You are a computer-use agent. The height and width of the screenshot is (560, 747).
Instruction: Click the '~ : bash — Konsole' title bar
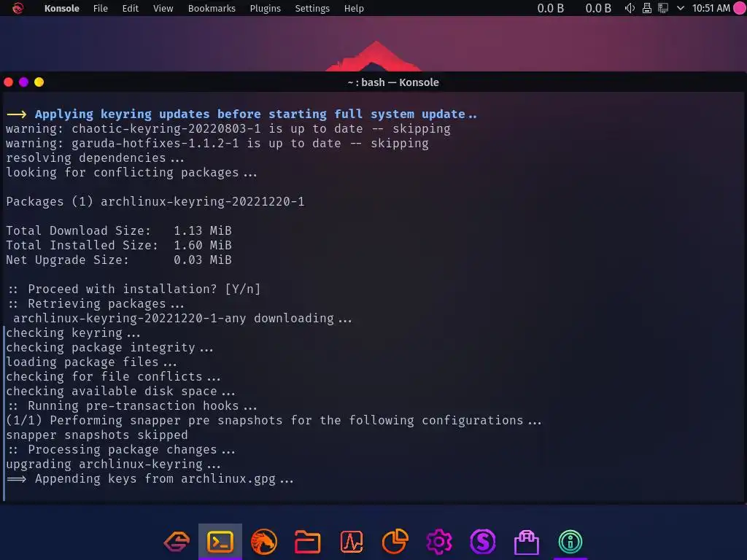click(x=393, y=82)
